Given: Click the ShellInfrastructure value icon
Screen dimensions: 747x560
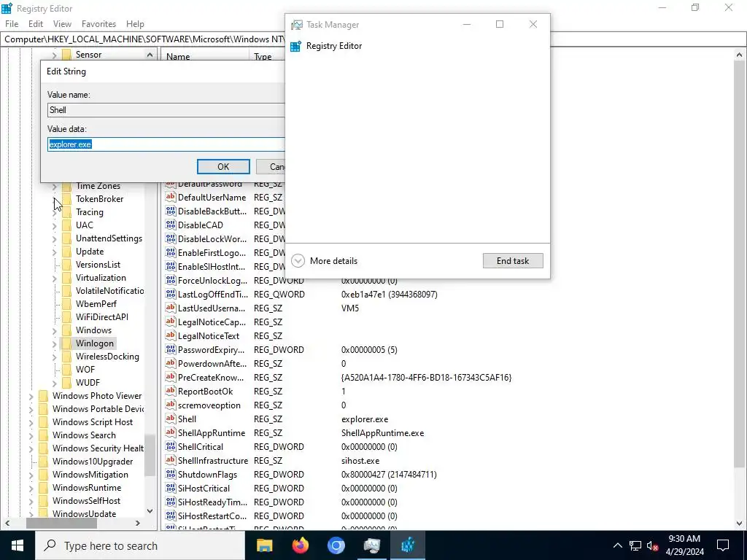Looking at the screenshot, I should point(170,461).
